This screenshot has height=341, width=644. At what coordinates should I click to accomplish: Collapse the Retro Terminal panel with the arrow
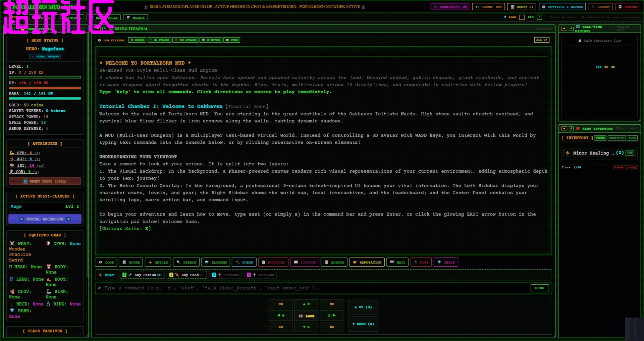(x=105, y=29)
